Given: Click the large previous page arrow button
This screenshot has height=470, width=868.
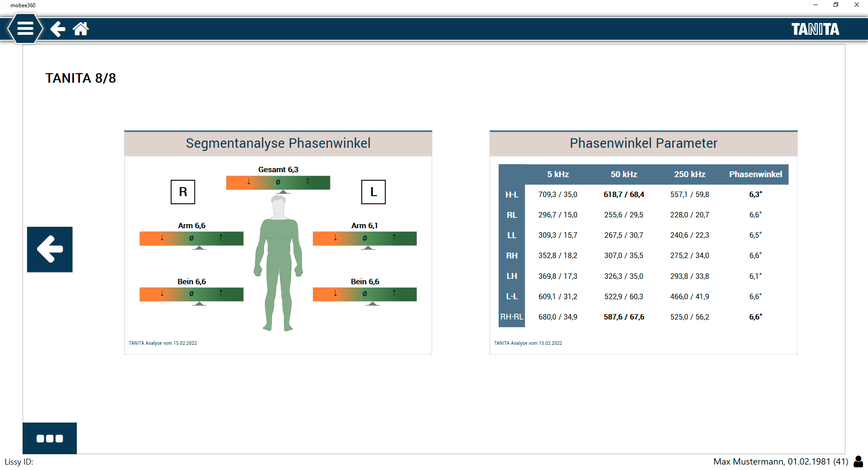Looking at the screenshot, I should 50,249.
